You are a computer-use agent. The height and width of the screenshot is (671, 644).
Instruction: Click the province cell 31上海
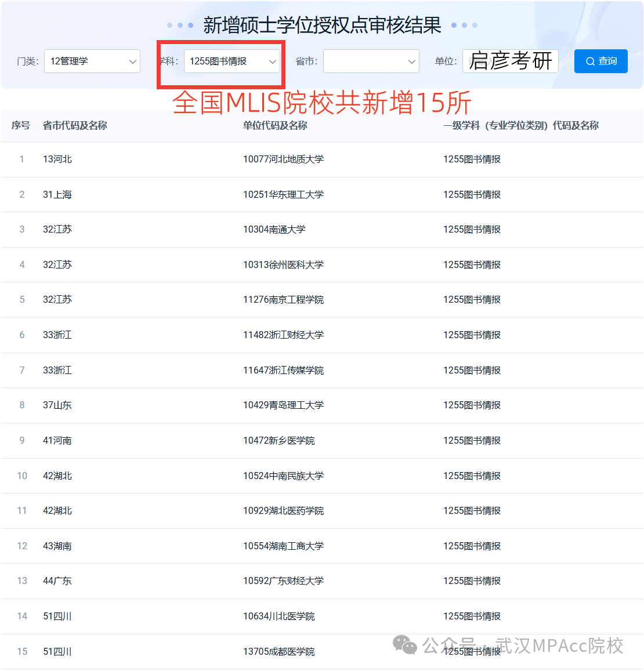pyautogui.click(x=57, y=194)
